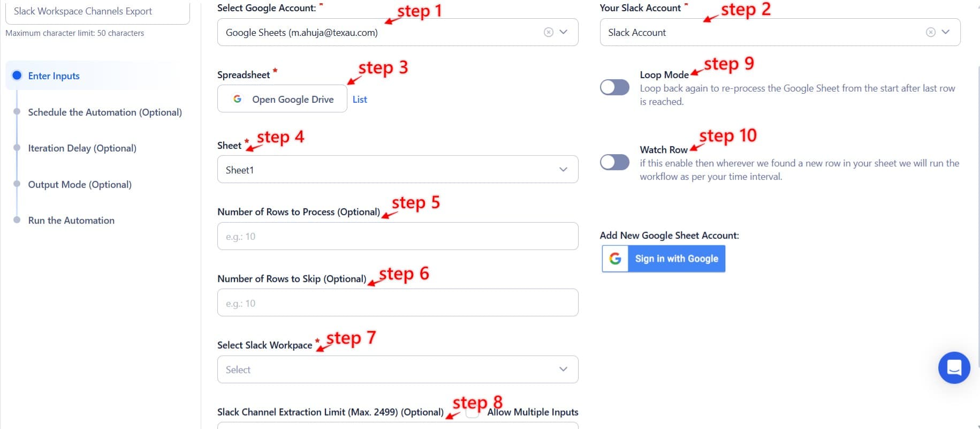Click Sign in with Google
Image resolution: width=980 pixels, height=429 pixels.
tap(676, 259)
